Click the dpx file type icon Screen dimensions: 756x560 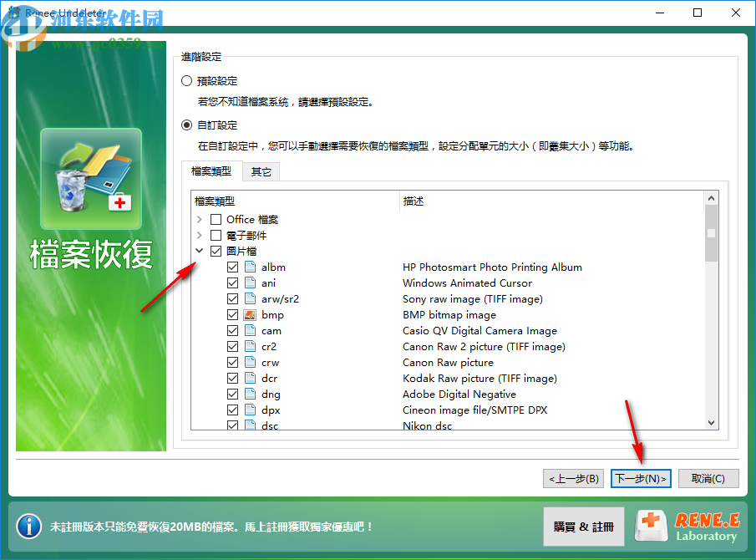(x=250, y=410)
